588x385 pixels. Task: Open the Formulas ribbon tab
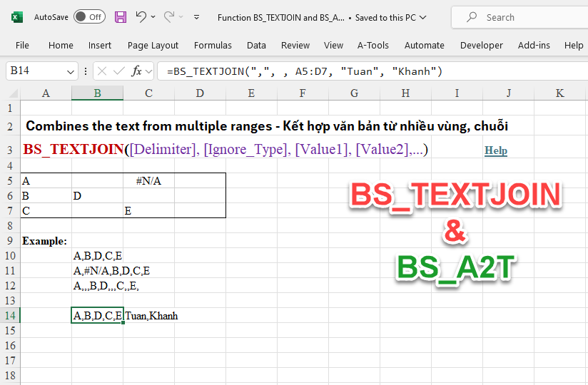pos(213,45)
